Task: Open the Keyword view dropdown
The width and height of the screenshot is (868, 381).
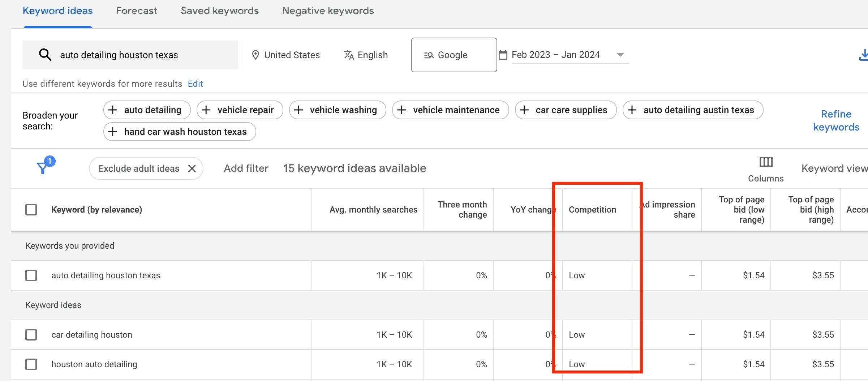Action: coord(834,168)
